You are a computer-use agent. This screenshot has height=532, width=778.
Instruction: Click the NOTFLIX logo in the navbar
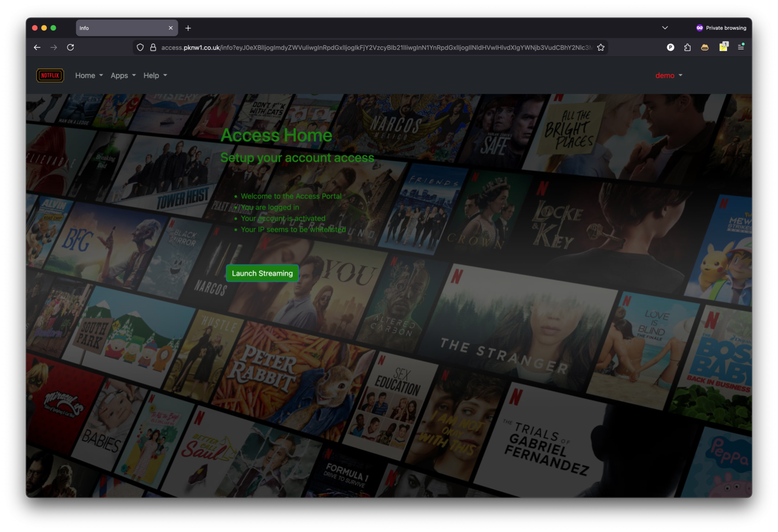(50, 75)
